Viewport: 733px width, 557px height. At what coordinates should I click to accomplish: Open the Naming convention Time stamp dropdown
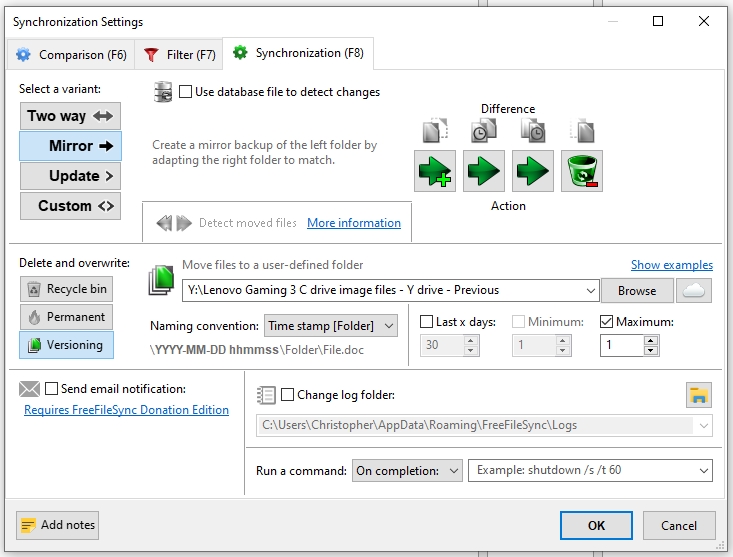pyautogui.click(x=331, y=326)
